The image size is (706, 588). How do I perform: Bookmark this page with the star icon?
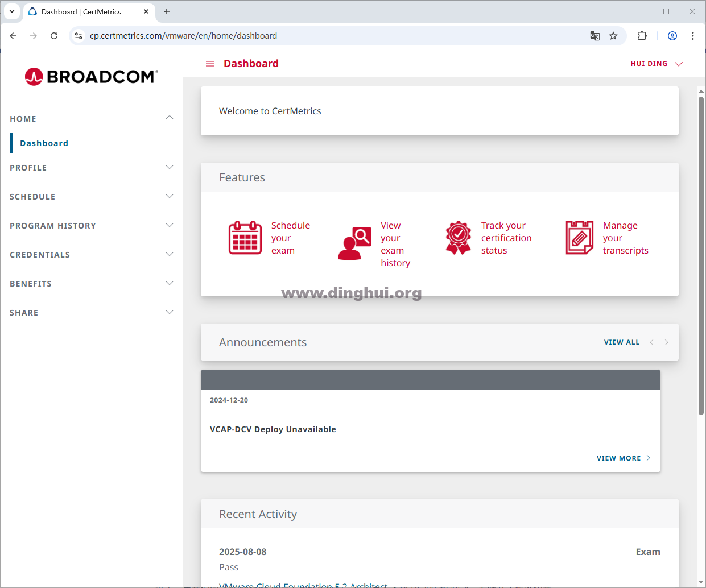tap(613, 36)
